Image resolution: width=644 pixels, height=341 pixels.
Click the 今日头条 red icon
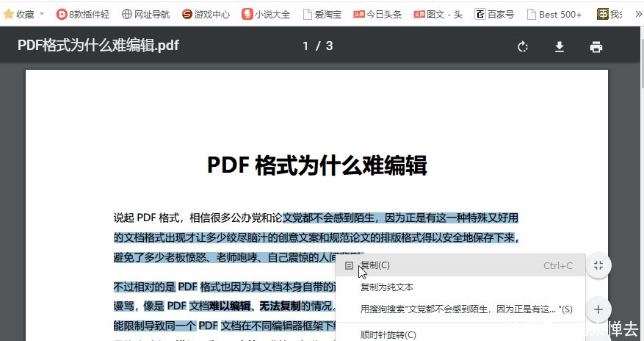pos(358,15)
